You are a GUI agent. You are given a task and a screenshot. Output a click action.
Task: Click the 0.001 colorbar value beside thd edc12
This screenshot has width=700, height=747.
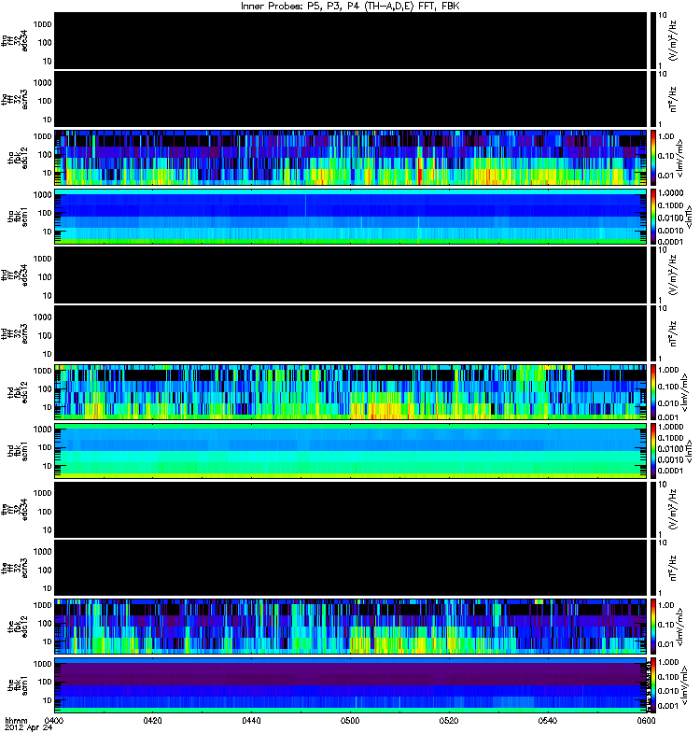pos(668,416)
